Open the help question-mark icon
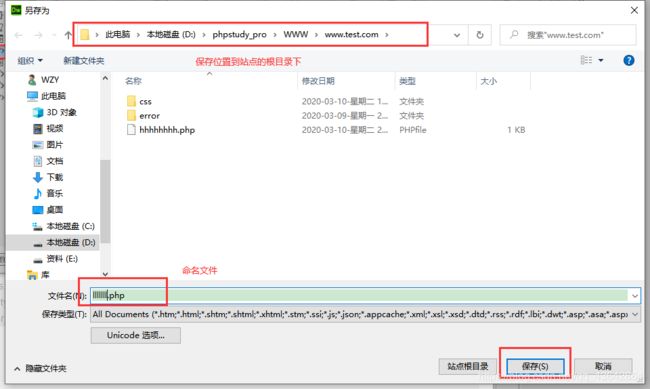Image resolution: width=650 pixels, height=389 pixels. (x=628, y=61)
